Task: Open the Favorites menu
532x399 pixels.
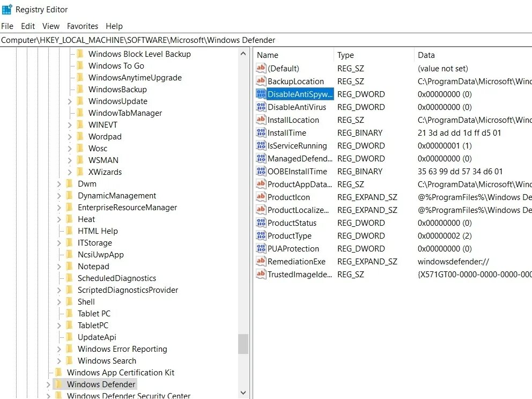Action: (x=83, y=26)
